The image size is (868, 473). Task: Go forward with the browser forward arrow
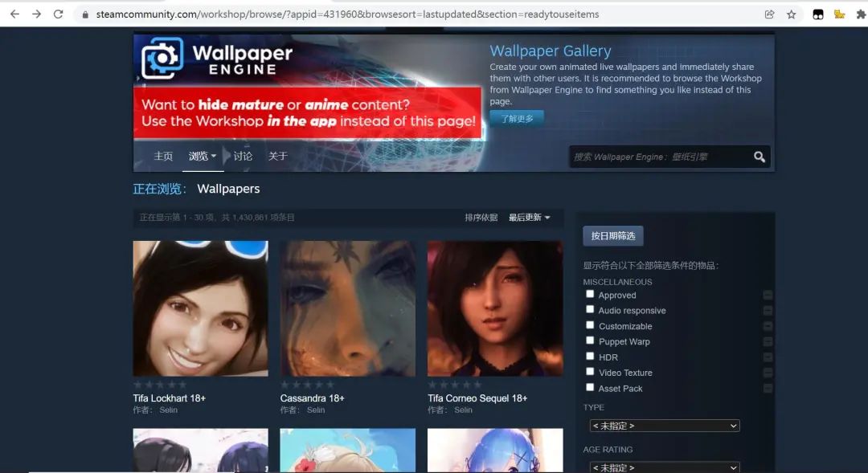coord(36,14)
